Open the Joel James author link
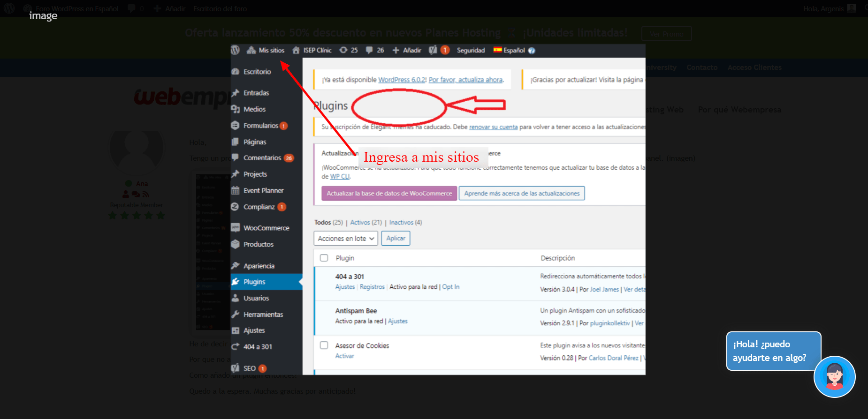Viewport: 868px width, 419px height. 604,290
